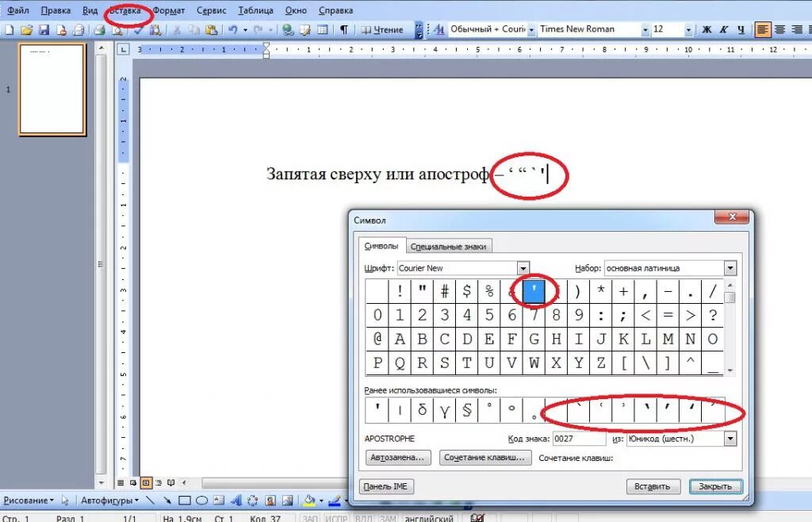Run spelling and grammar check
This screenshot has height=522, width=812.
(x=138, y=30)
